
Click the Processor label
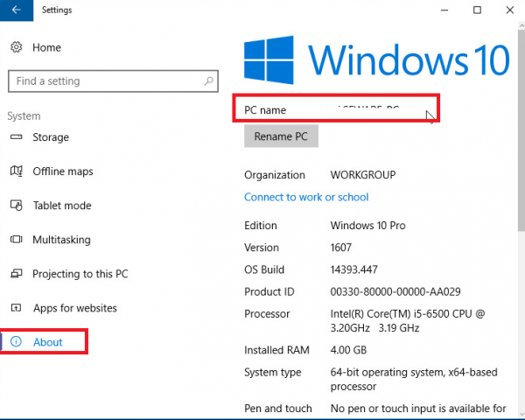pos(267,314)
